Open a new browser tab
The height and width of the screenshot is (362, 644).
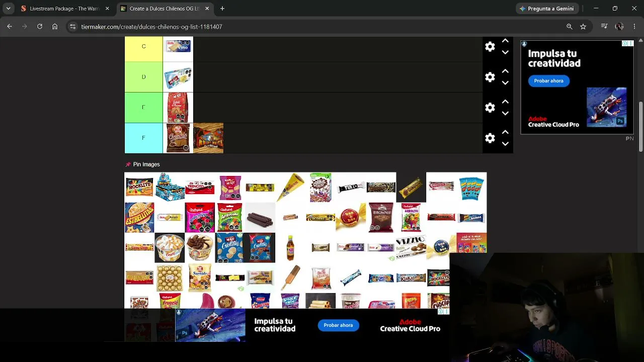coord(222,9)
